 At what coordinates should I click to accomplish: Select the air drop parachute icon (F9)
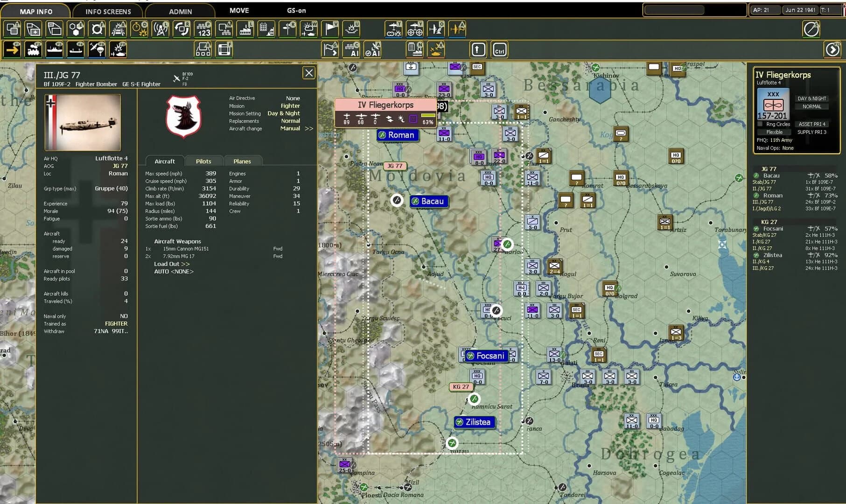pos(98,49)
